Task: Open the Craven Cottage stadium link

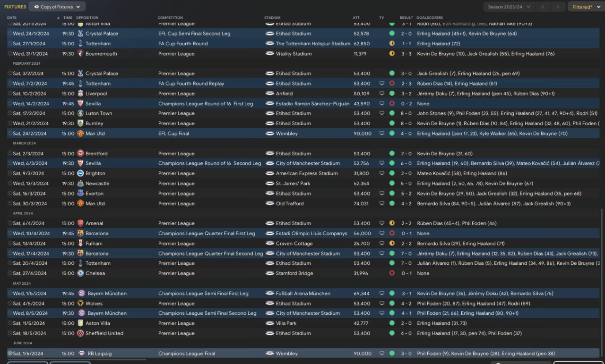Action: tap(294, 244)
